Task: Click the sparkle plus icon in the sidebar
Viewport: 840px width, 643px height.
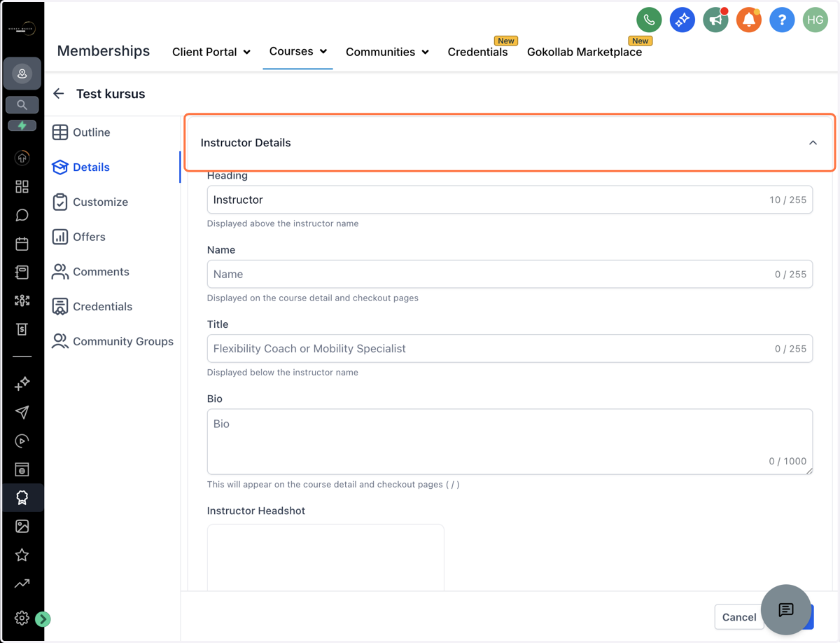Action: [x=22, y=383]
